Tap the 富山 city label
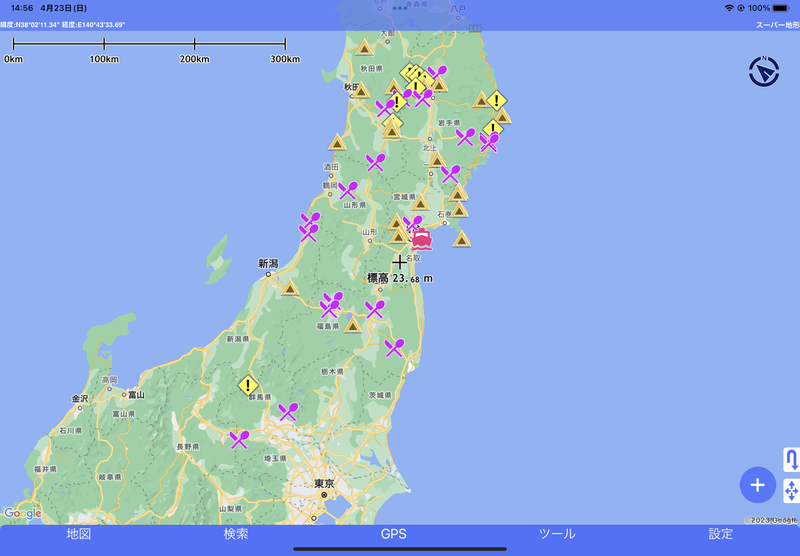This screenshot has height=556, width=800. (x=136, y=394)
